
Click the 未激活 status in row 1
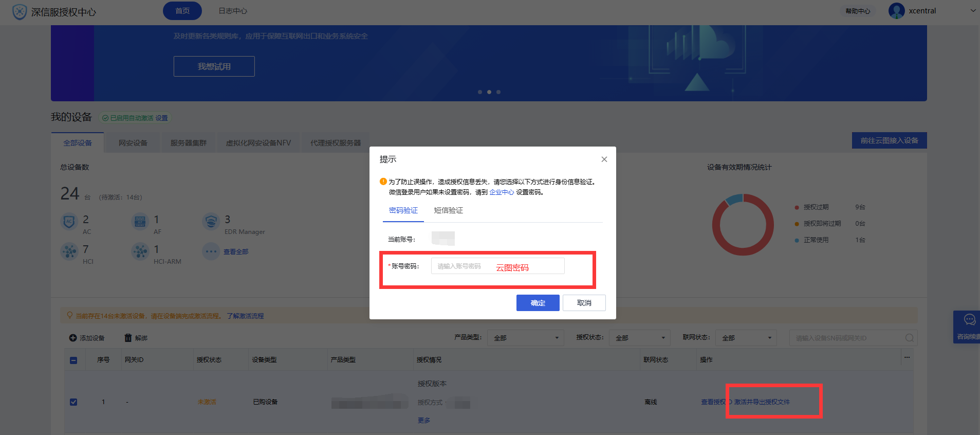(207, 402)
